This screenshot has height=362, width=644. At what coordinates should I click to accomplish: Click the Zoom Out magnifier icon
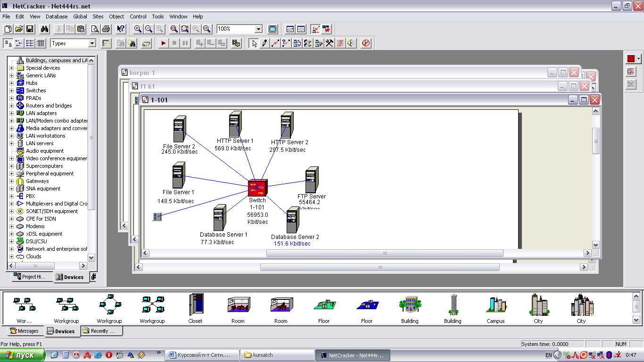pyautogui.click(x=149, y=29)
